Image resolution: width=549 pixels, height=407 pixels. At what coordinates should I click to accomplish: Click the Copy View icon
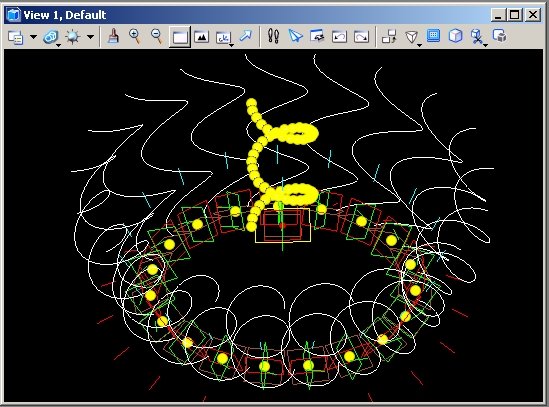click(x=389, y=36)
